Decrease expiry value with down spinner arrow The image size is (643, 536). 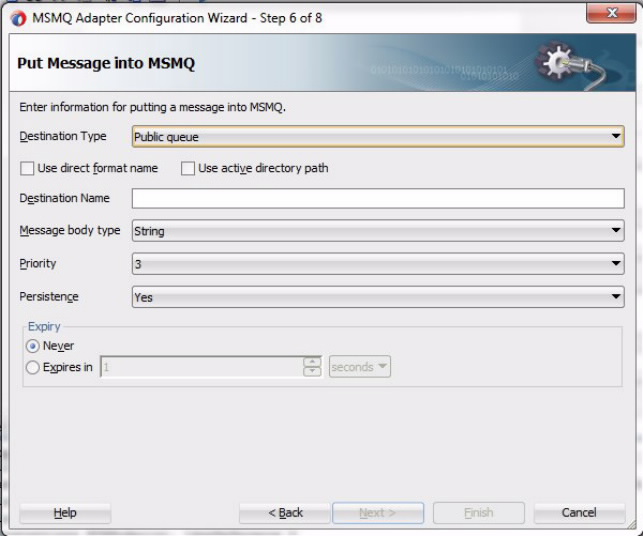coord(312,372)
